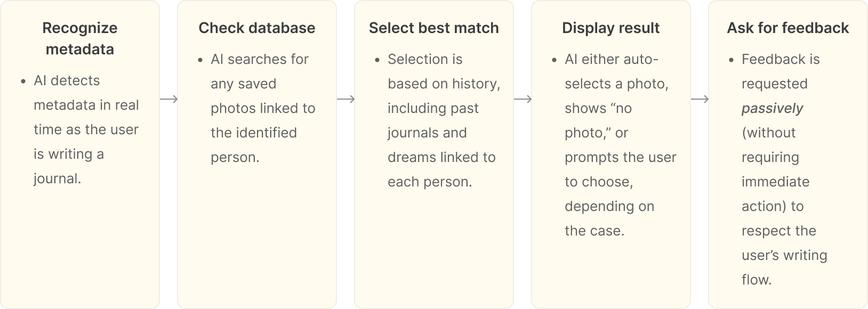
Task: Click the arrow from Select best match to Display result
Action: pos(523,100)
